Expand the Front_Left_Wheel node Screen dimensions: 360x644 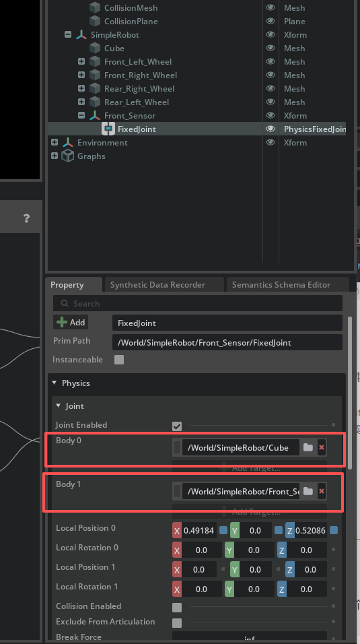81,61
